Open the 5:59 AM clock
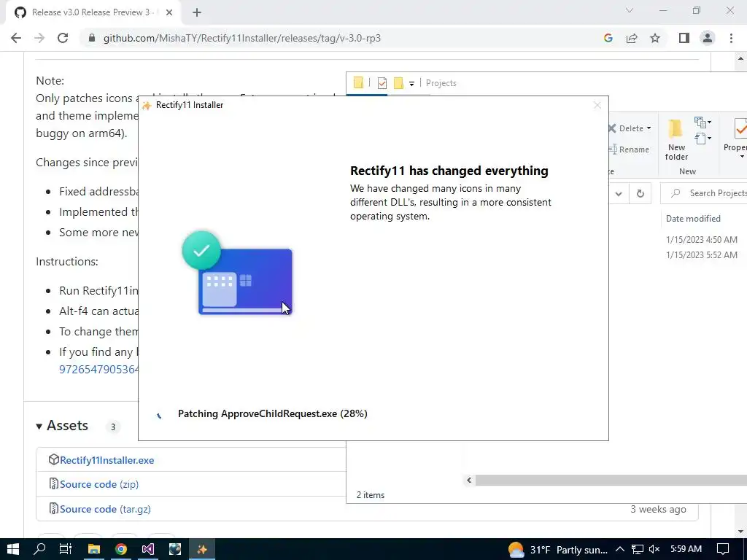This screenshot has width=747, height=560. click(686, 549)
